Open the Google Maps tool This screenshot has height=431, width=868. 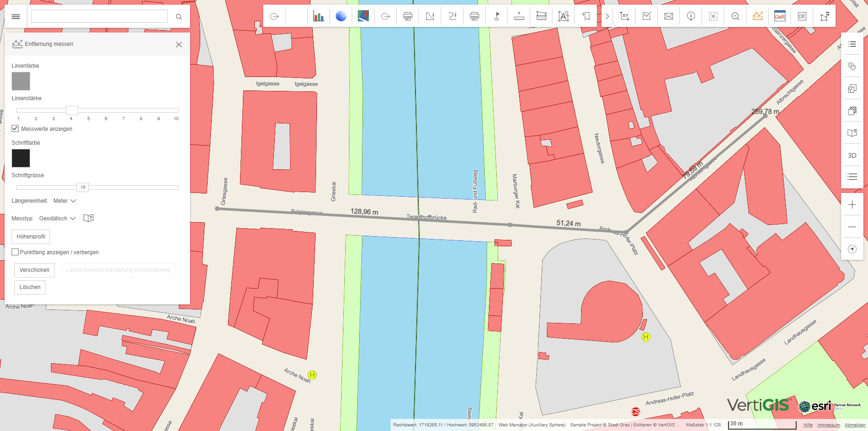pyautogui.click(x=363, y=16)
